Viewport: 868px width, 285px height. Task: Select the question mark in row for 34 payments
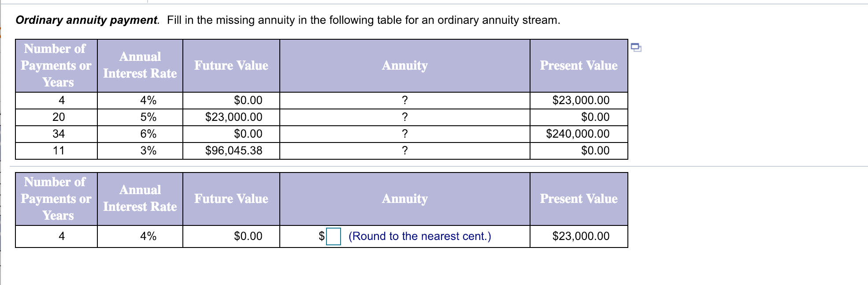click(404, 134)
